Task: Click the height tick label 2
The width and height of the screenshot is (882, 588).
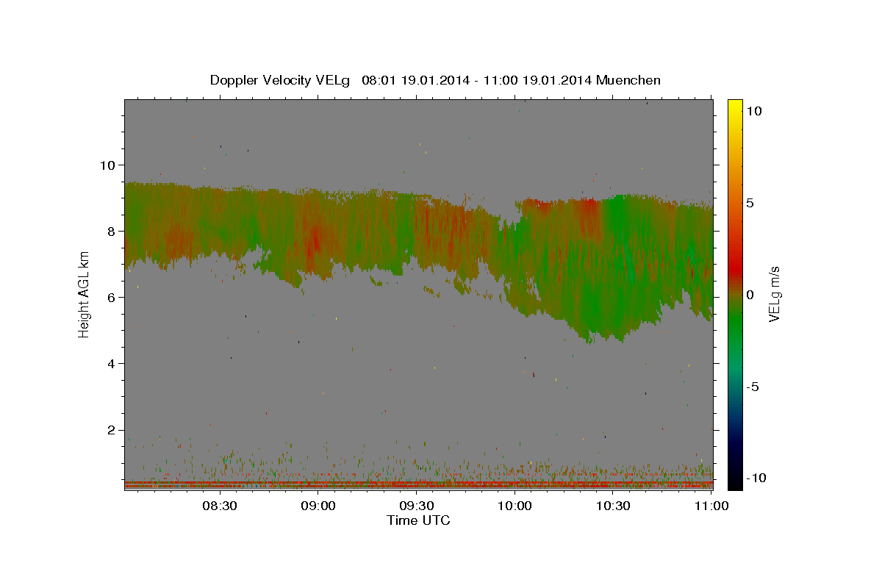Action: [110, 430]
